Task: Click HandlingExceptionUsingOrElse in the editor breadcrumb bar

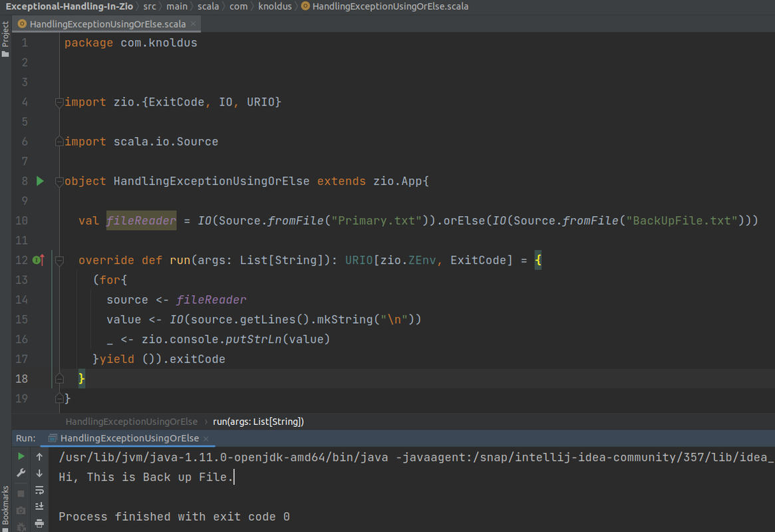Action: [x=132, y=422]
